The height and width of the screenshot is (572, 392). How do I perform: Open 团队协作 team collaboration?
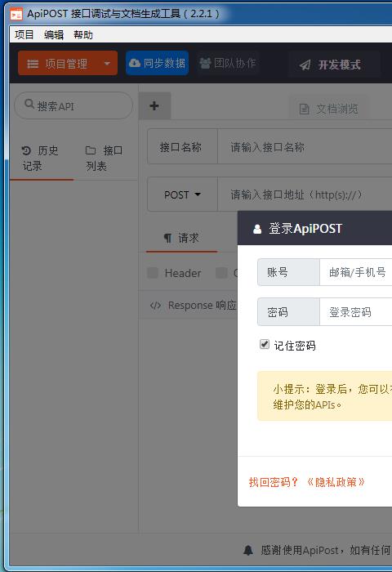[228, 63]
